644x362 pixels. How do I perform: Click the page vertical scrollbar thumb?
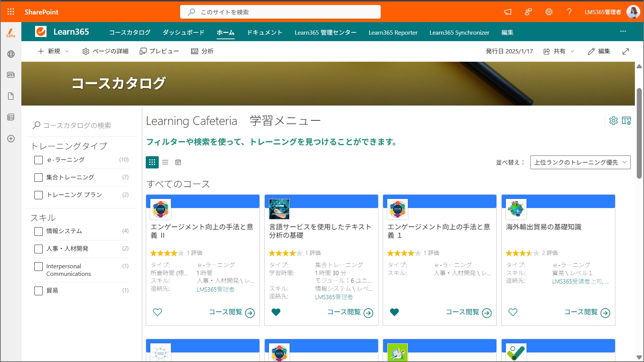pos(639,133)
